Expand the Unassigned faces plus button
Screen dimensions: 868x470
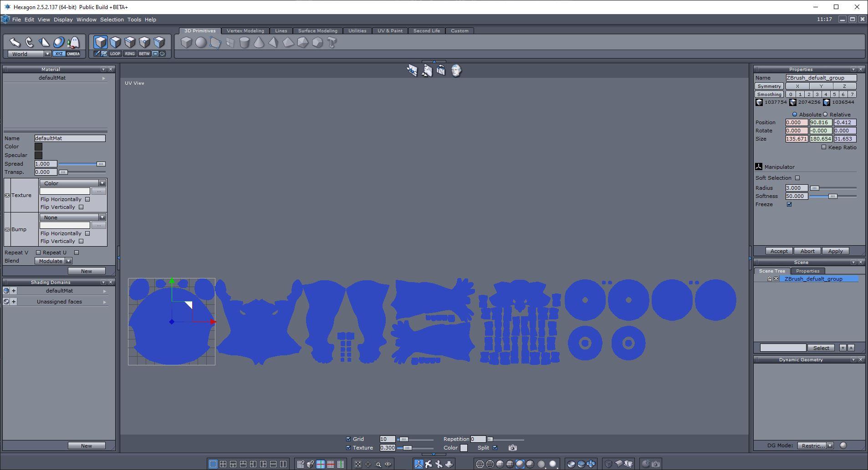pos(14,302)
